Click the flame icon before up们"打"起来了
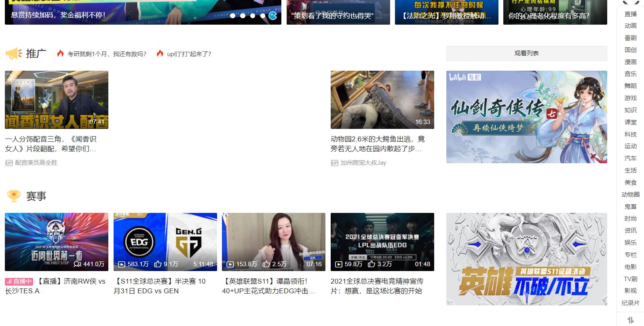The height and width of the screenshot is (326, 644). coord(160,53)
